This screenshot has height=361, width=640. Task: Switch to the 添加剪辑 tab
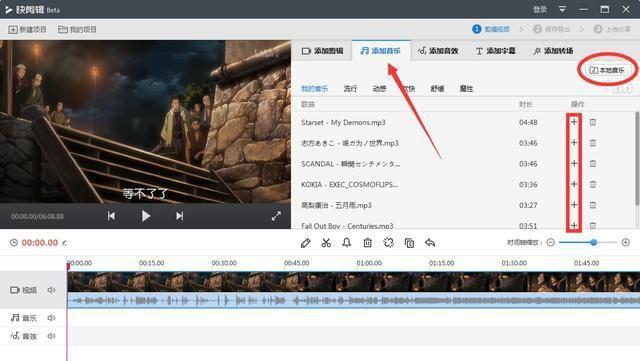tap(322, 51)
